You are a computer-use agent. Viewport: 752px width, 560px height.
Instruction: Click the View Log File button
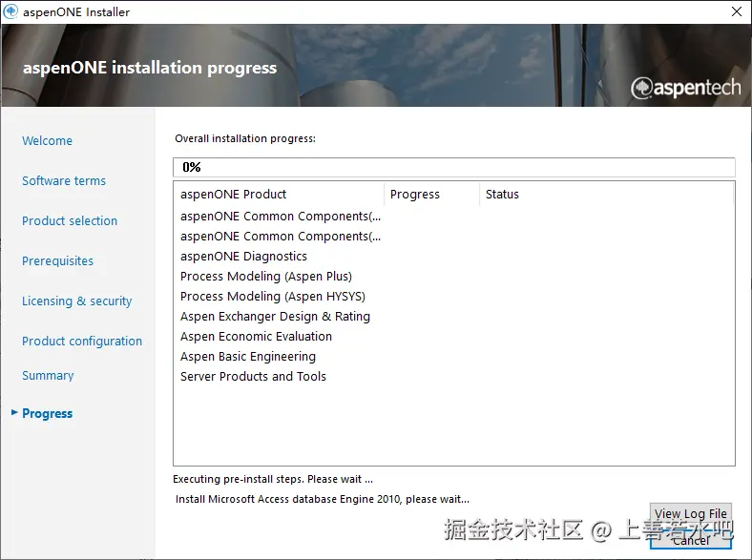[691, 513]
